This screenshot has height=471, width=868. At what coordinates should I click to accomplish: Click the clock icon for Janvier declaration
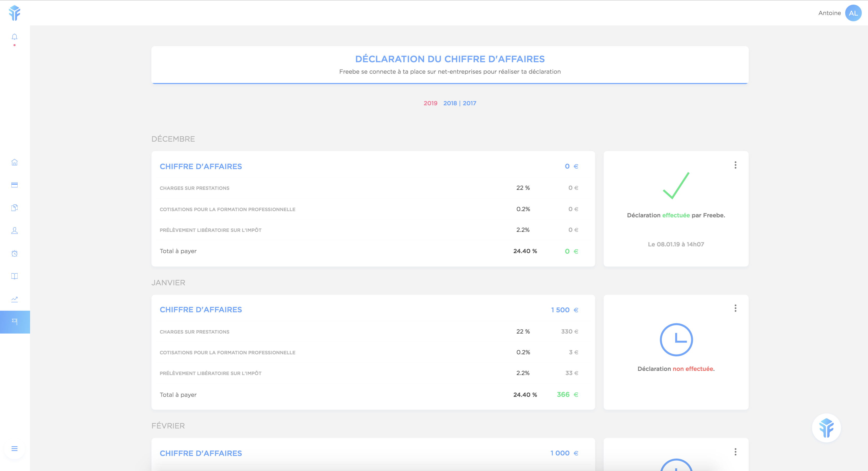[676, 340]
